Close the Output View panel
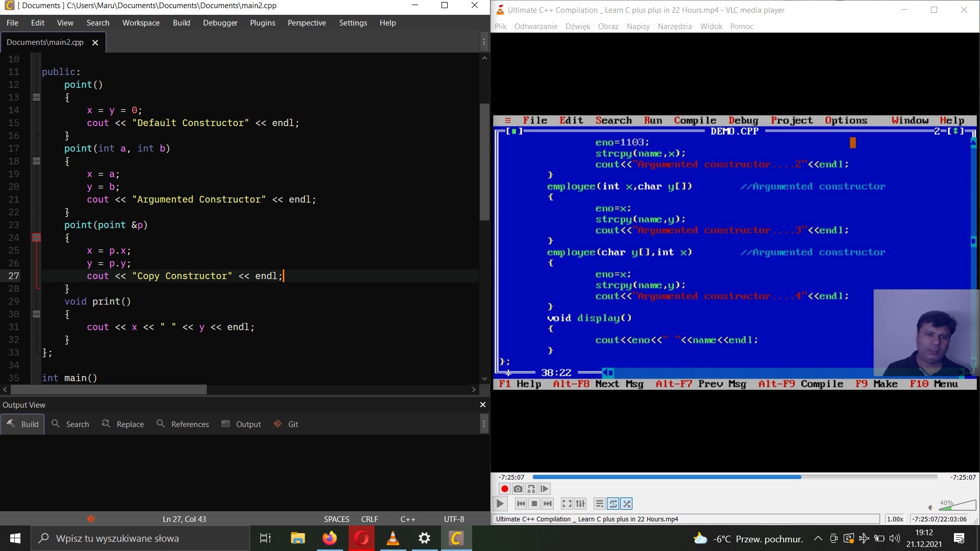The height and width of the screenshot is (551, 980). pos(483,405)
